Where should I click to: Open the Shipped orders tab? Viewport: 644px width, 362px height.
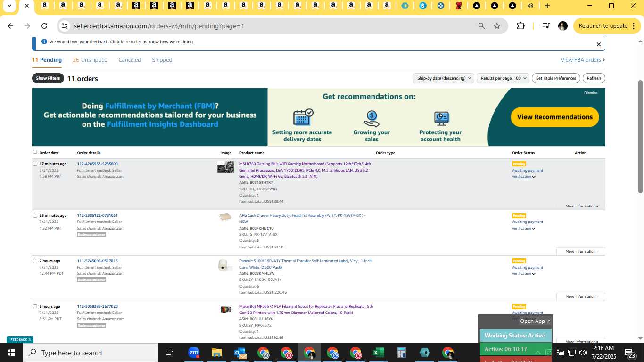[x=162, y=60]
